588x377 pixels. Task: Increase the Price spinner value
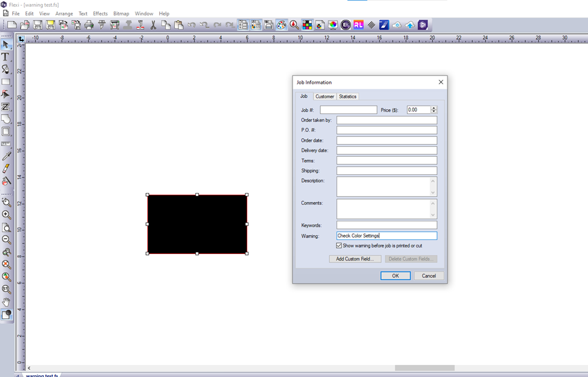pos(434,108)
